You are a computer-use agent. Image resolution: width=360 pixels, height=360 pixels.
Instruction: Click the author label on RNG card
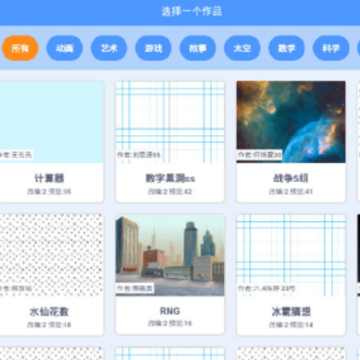[135, 288]
